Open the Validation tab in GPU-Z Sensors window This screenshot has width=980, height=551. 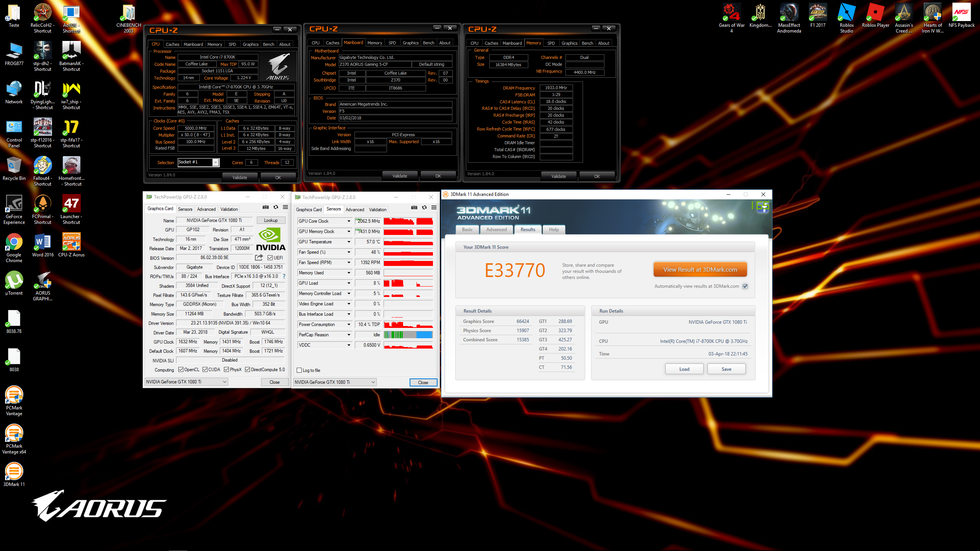tap(377, 210)
